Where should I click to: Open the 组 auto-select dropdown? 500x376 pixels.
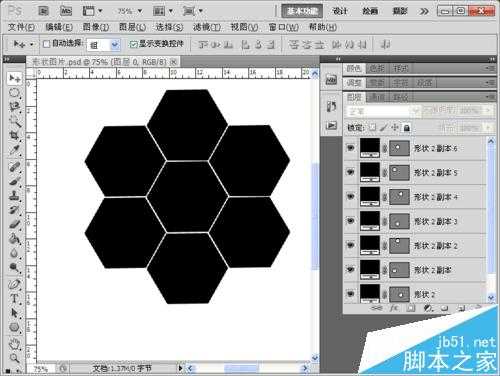[x=103, y=45]
